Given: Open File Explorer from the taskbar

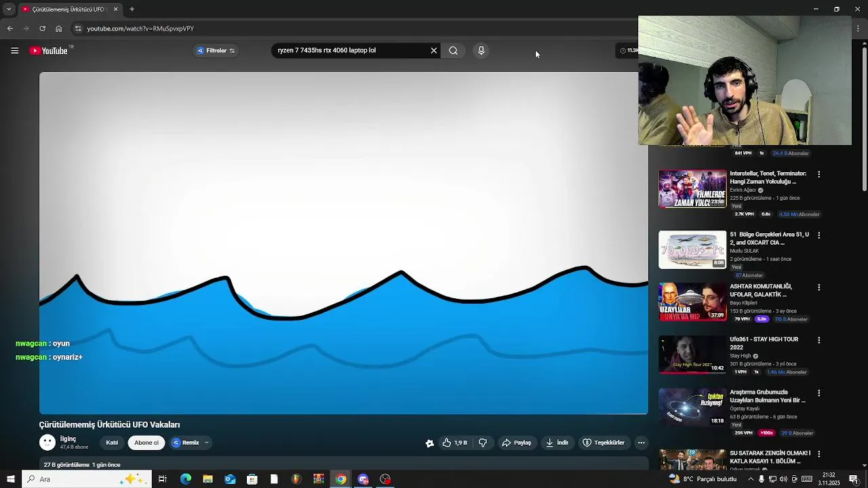Looking at the screenshot, I should (x=208, y=479).
